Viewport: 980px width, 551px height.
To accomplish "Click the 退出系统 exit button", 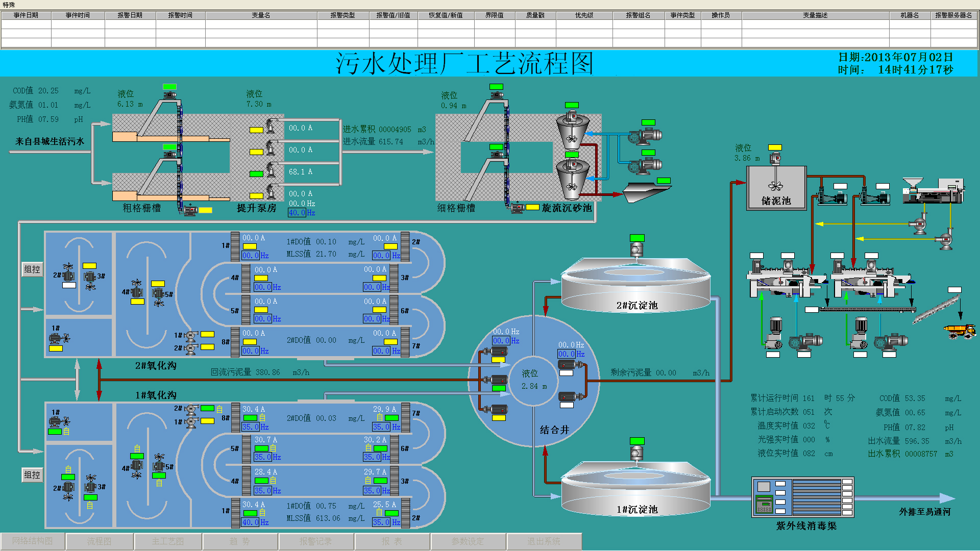I will coord(544,541).
